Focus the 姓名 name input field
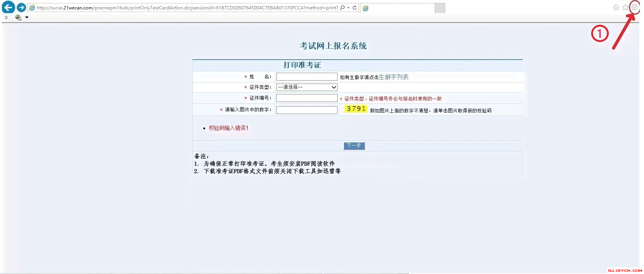This screenshot has height=274, width=644. pyautogui.click(x=307, y=77)
